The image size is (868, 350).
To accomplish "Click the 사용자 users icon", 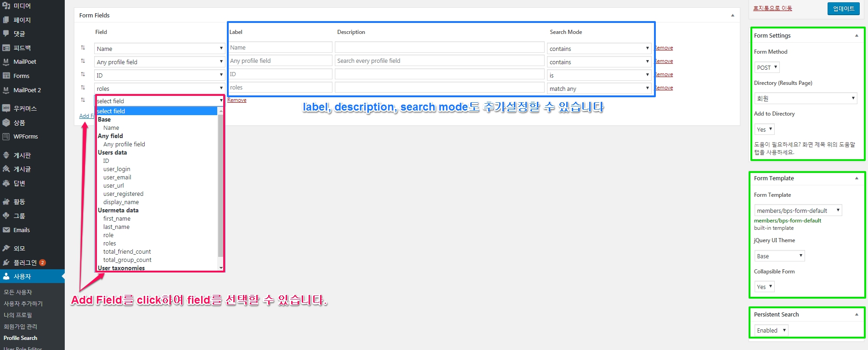I will coord(6,276).
